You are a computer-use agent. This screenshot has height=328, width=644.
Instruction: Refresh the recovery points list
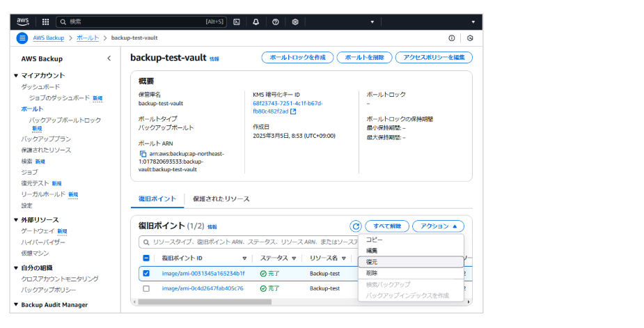(x=356, y=226)
